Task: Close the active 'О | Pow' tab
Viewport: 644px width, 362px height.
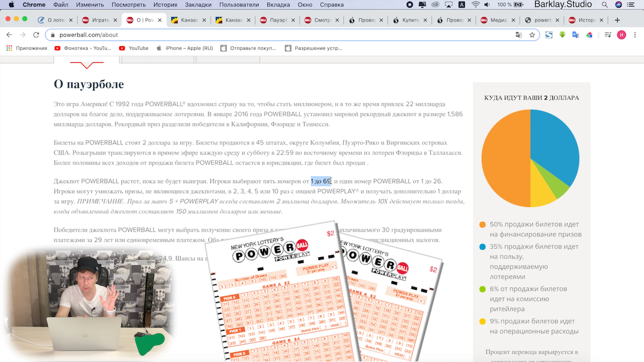Action: 159,20
